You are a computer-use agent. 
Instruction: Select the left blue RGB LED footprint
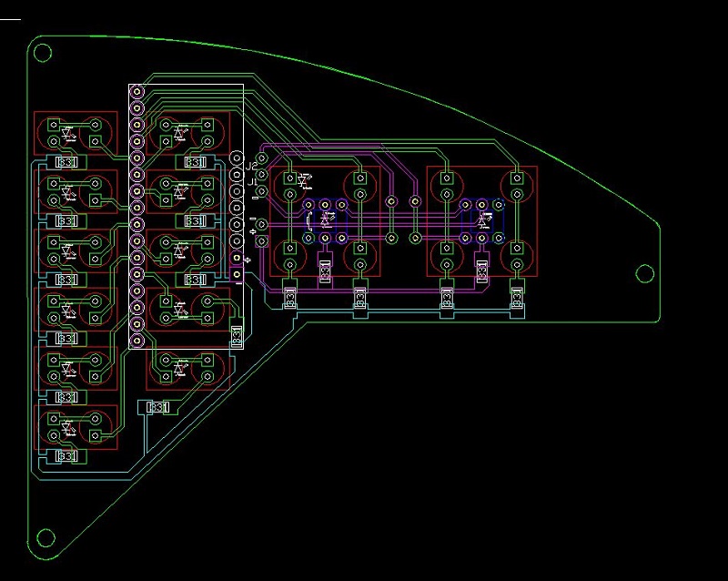(x=326, y=221)
